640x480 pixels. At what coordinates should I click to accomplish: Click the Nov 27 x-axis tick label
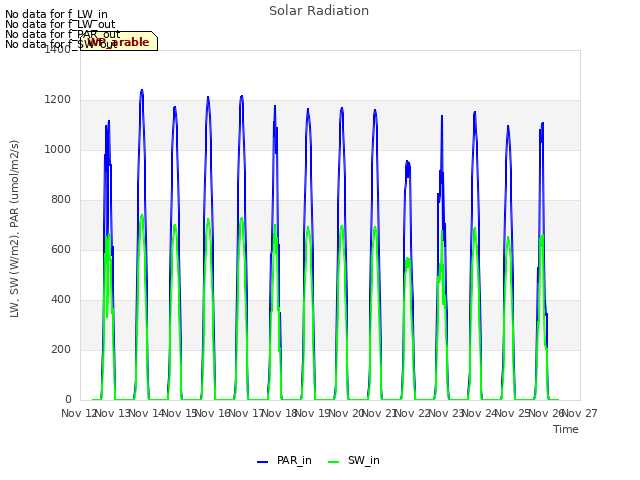580,413
